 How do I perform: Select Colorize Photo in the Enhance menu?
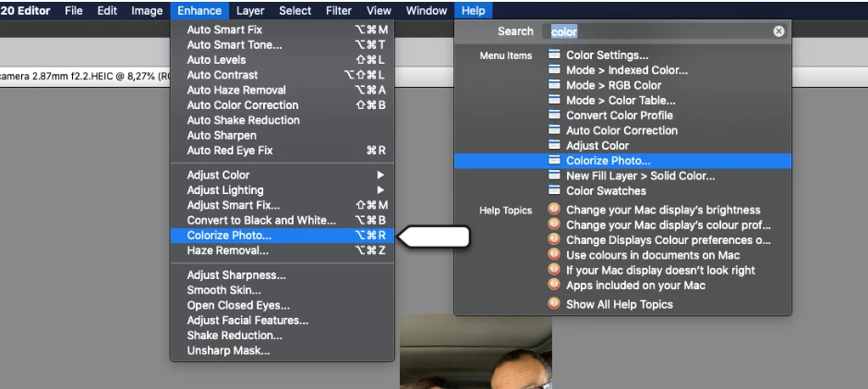283,236
